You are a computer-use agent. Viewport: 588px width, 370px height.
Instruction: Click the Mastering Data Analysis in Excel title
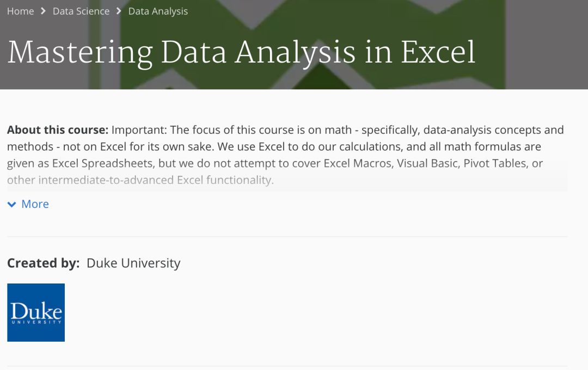pyautogui.click(x=242, y=52)
